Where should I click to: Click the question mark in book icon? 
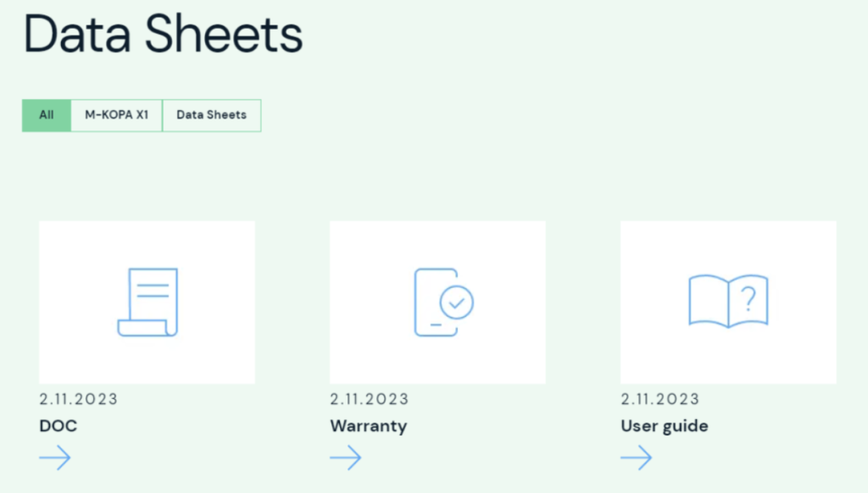coord(748,299)
